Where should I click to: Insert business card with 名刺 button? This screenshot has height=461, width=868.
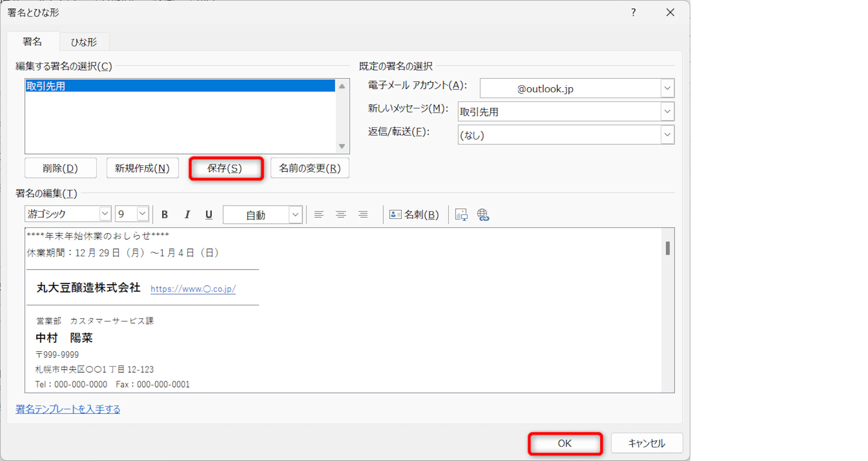click(x=414, y=215)
